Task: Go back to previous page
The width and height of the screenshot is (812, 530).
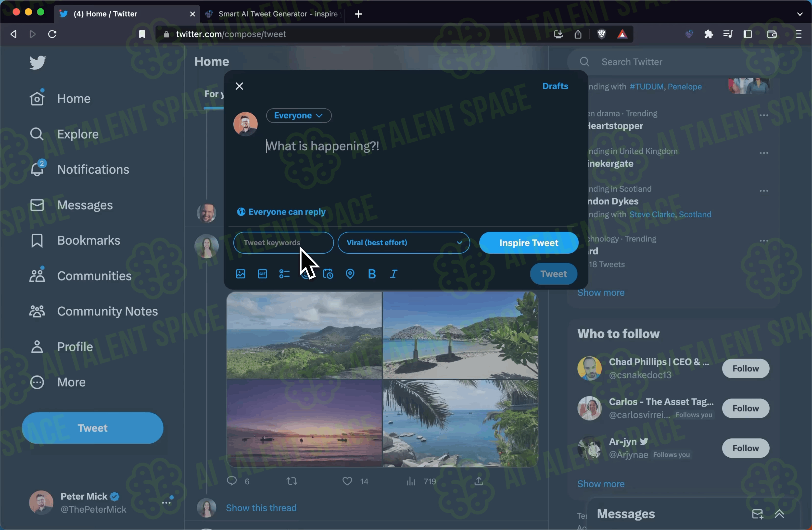Action: [13, 34]
